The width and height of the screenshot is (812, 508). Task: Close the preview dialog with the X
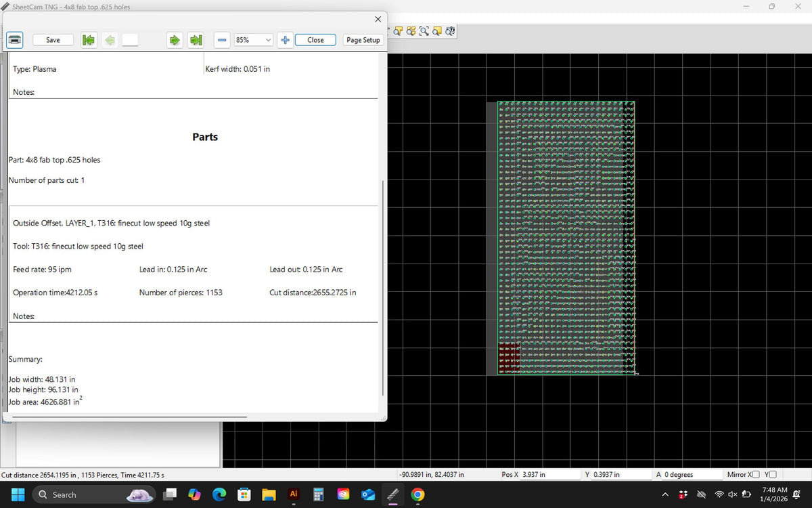tap(378, 19)
